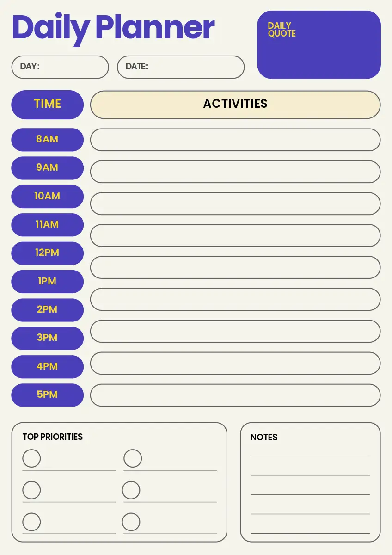Click the 8AM time label
This screenshot has width=392, height=555.
[47, 139]
